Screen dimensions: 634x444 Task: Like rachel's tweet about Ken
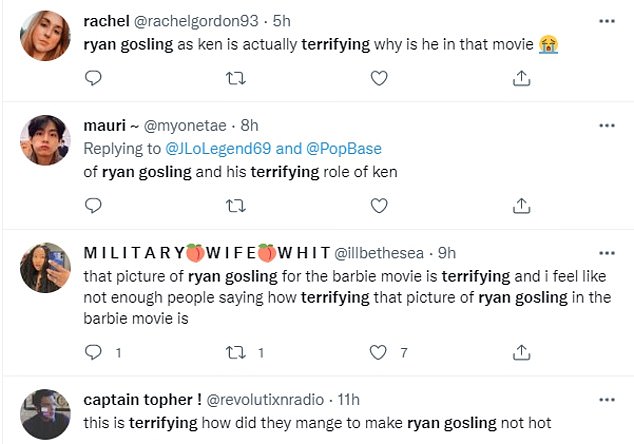coord(378,78)
